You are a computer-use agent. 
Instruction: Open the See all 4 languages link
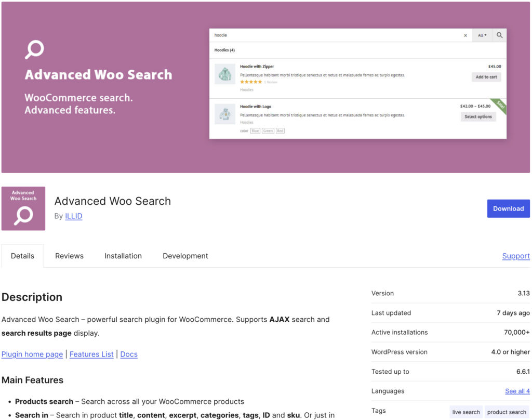coord(517,391)
